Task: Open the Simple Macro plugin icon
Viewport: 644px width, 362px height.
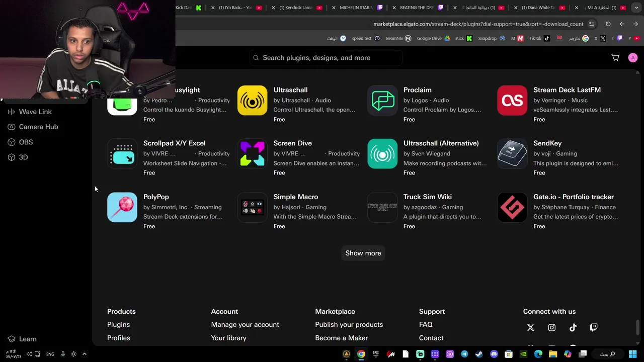Action: pyautogui.click(x=252, y=207)
